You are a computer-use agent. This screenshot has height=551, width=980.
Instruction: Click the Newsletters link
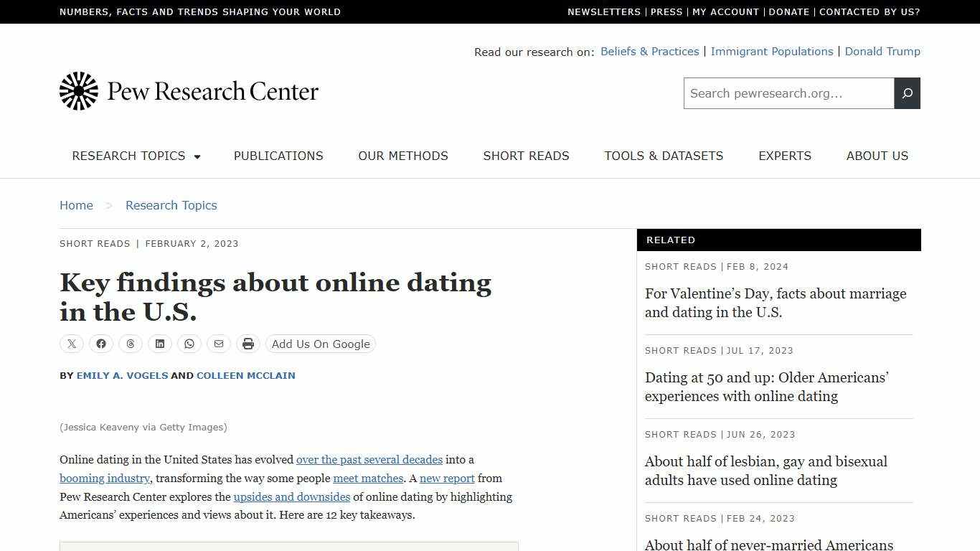point(604,11)
